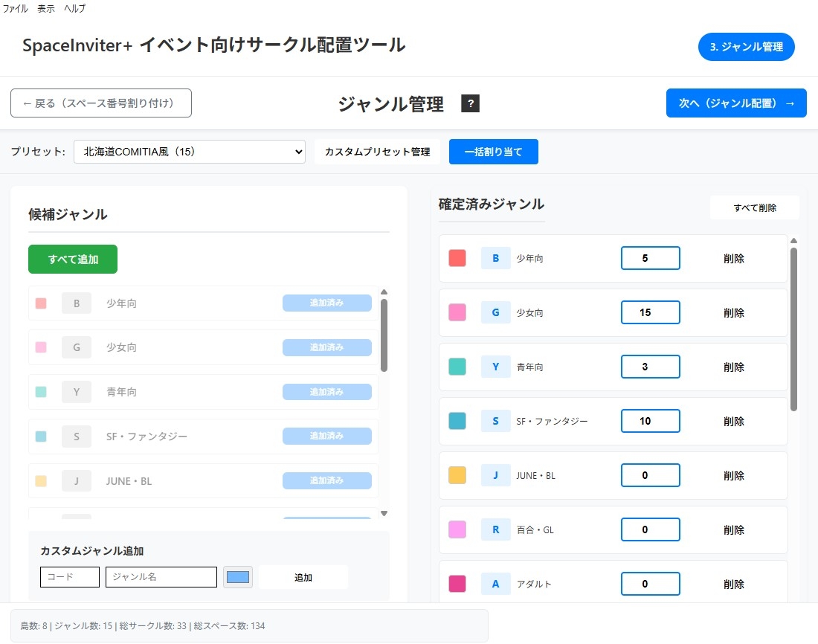Open the 表示 menu

(46, 9)
